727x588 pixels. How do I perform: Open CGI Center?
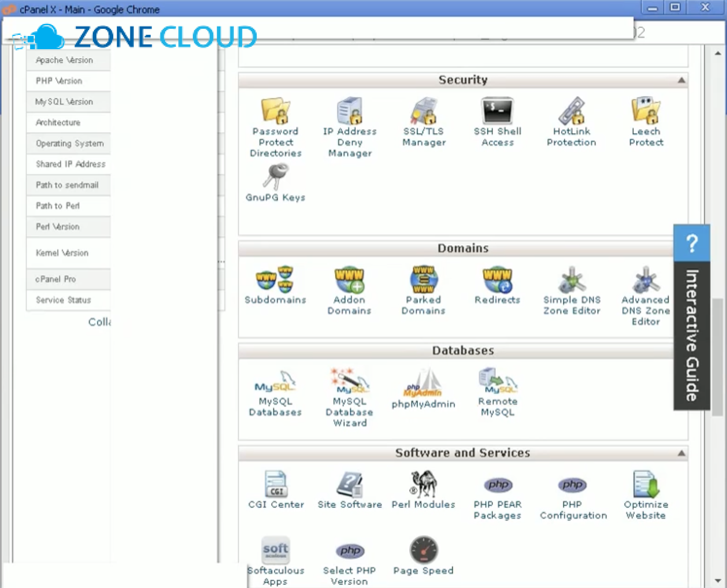tap(276, 490)
